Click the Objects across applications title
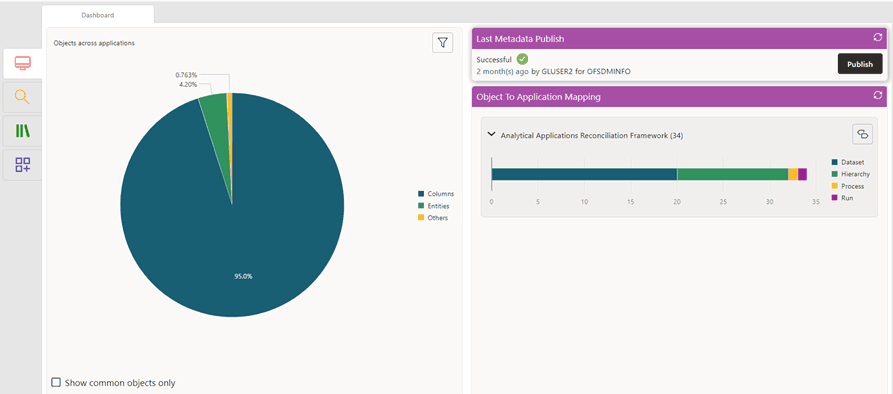This screenshot has height=394, width=893. tap(94, 43)
